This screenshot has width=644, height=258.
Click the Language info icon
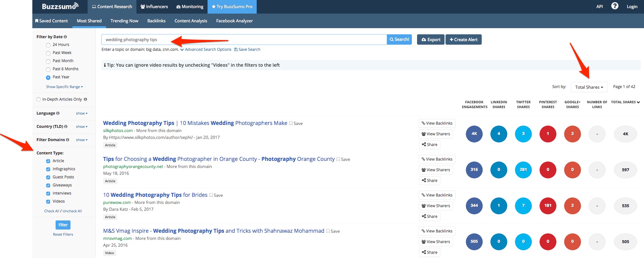click(x=58, y=113)
